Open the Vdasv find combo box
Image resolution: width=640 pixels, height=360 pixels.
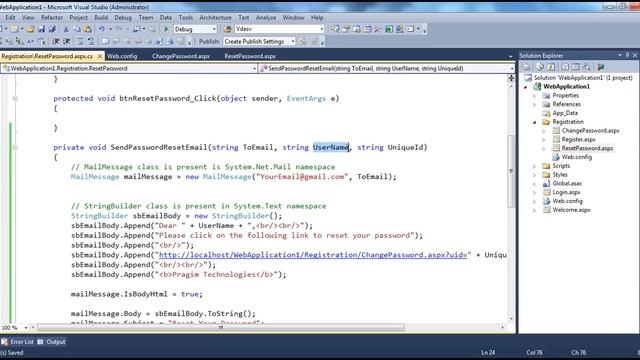[x=322, y=29]
